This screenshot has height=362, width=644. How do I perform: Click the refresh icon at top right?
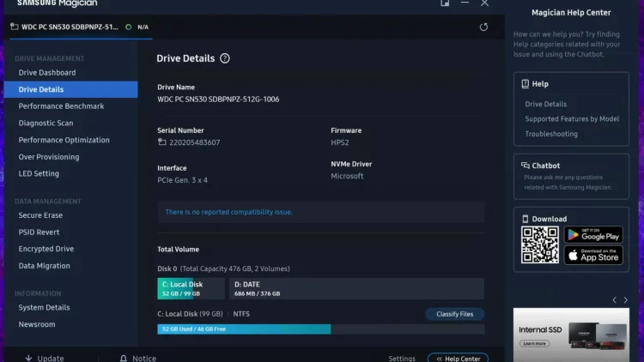483,27
